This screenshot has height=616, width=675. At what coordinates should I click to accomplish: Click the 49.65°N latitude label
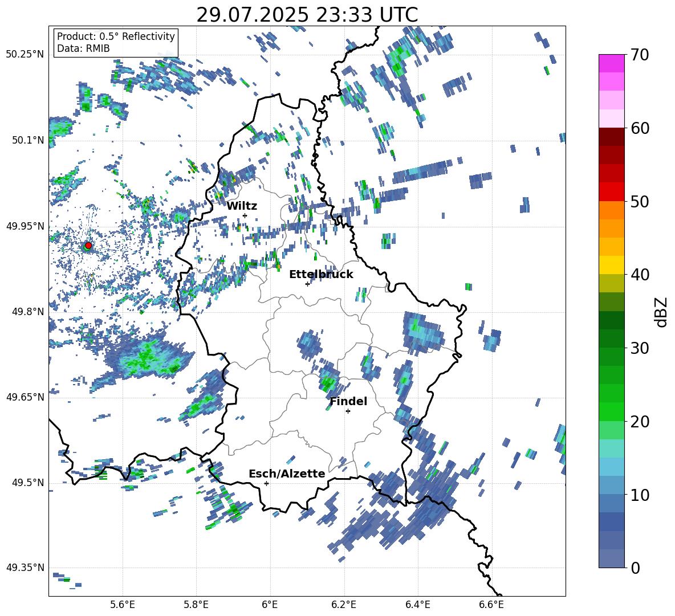[x=25, y=397]
